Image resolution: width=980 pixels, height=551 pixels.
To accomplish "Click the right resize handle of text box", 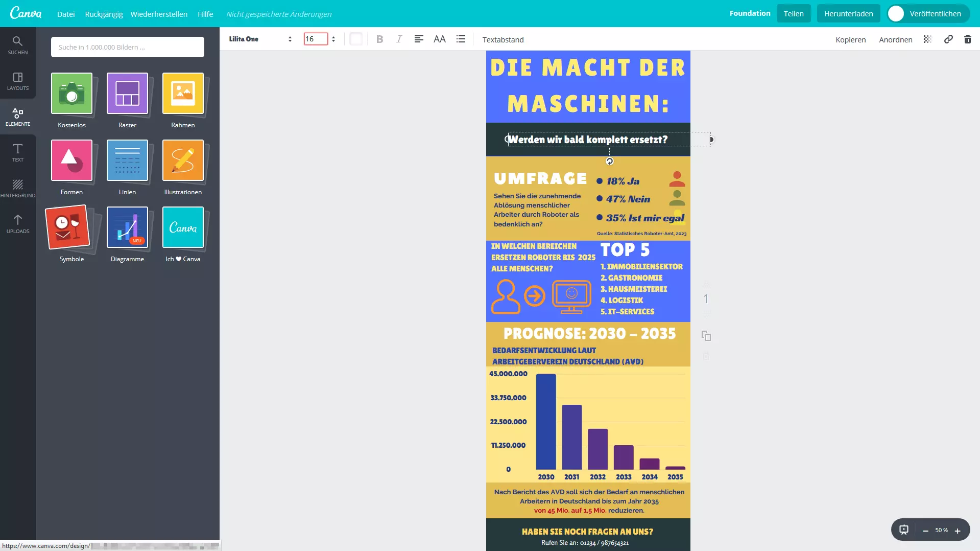I will coord(711,140).
